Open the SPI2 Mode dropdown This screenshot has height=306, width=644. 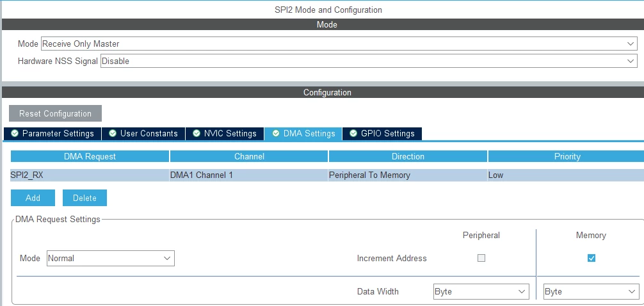(339, 44)
